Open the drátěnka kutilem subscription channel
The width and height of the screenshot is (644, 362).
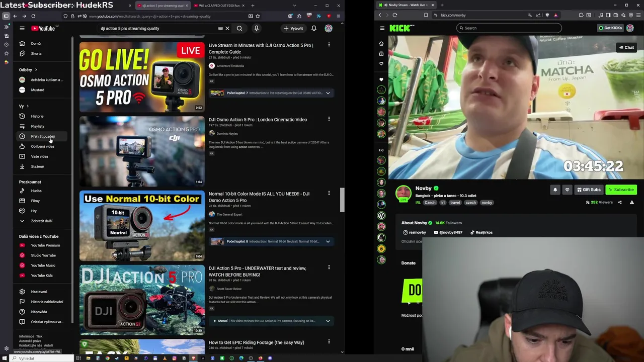(x=42, y=80)
